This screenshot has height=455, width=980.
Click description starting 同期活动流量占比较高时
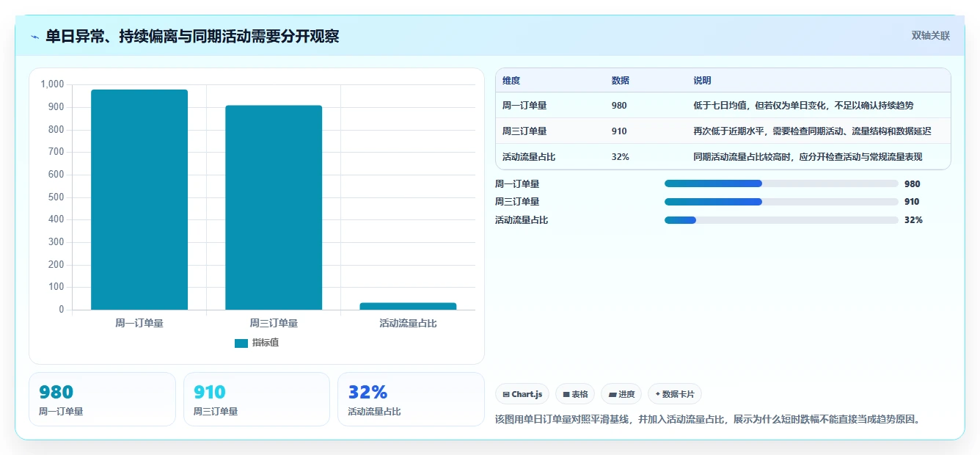808,157
